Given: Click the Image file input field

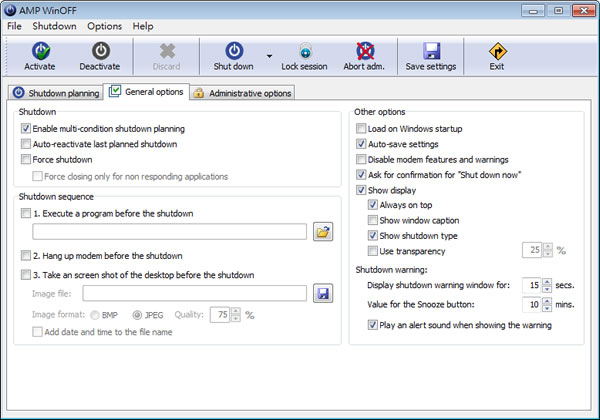Looking at the screenshot, I should [195, 293].
